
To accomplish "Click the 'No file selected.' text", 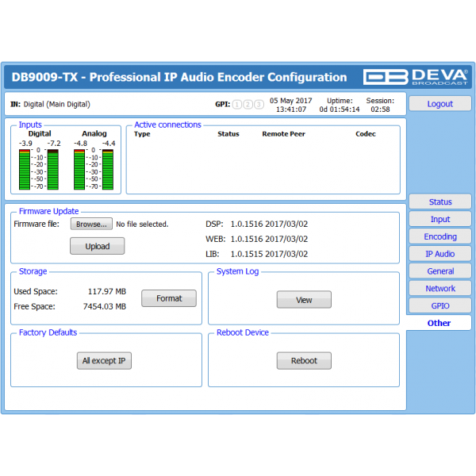I will [x=142, y=224].
